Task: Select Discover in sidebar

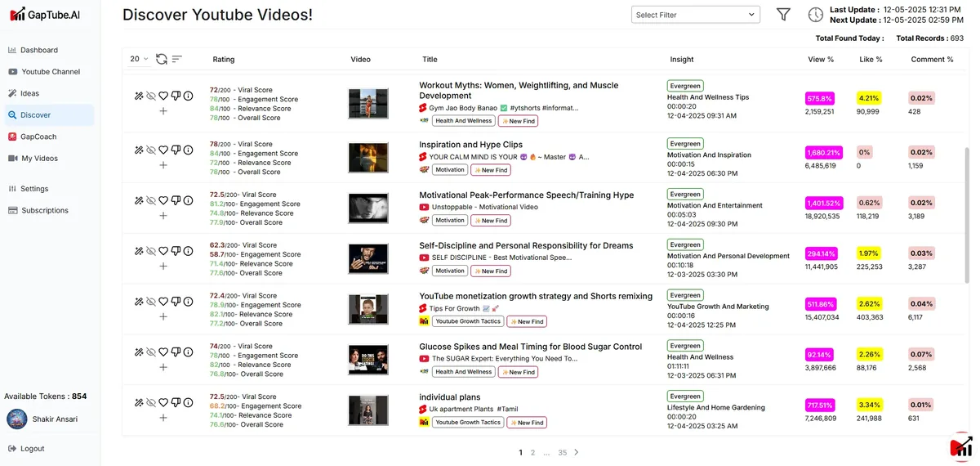Action: [x=47, y=115]
